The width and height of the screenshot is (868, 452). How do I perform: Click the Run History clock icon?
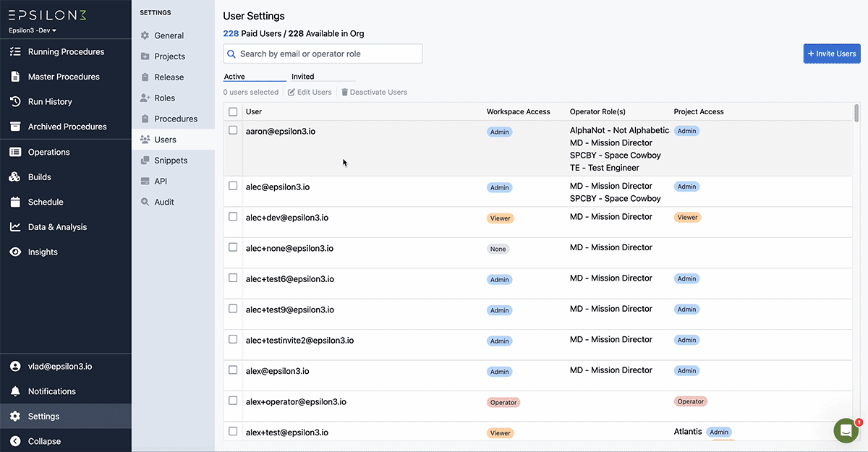(15, 102)
